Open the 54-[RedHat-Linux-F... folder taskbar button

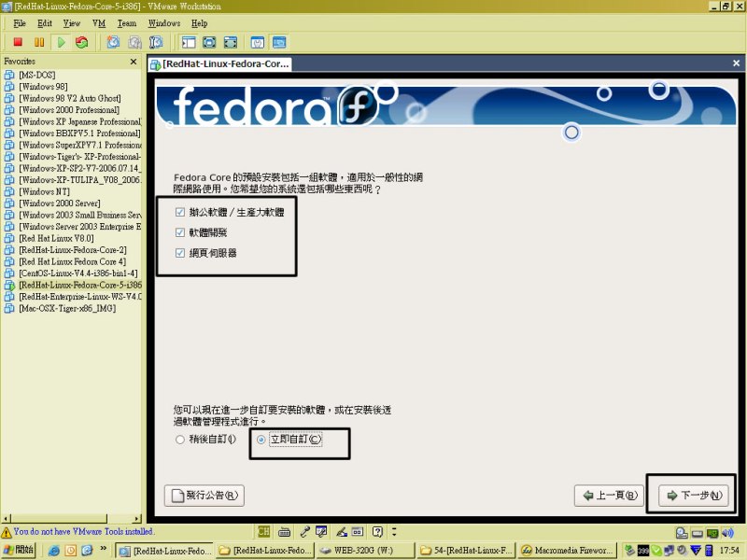pyautogui.click(x=466, y=551)
